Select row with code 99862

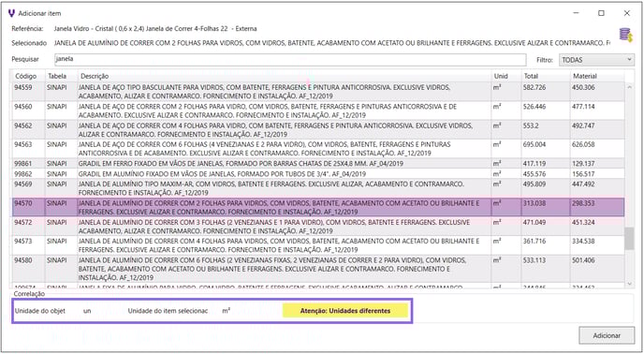pyautogui.click(x=318, y=174)
